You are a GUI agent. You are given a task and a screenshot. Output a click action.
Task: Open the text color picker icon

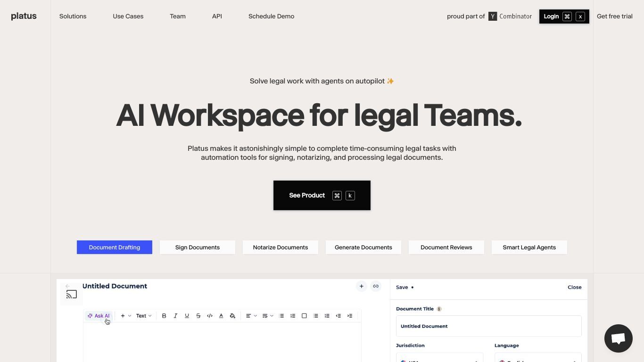(x=221, y=316)
